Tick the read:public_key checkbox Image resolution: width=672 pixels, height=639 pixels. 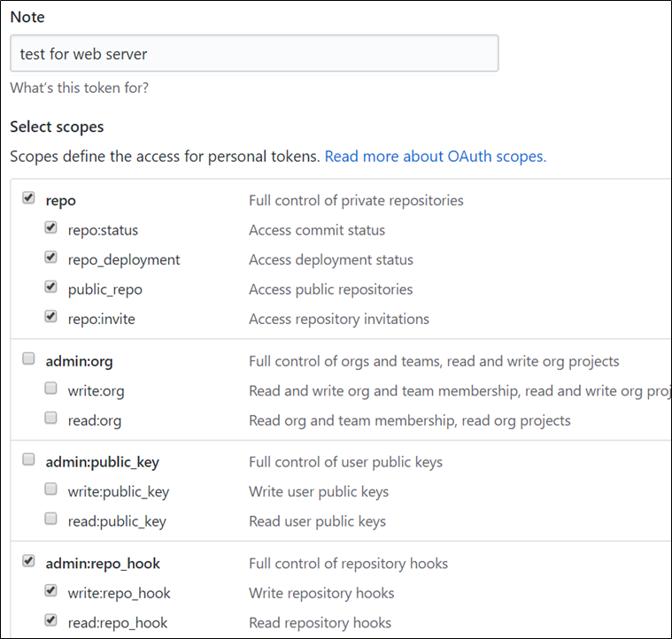(50, 520)
